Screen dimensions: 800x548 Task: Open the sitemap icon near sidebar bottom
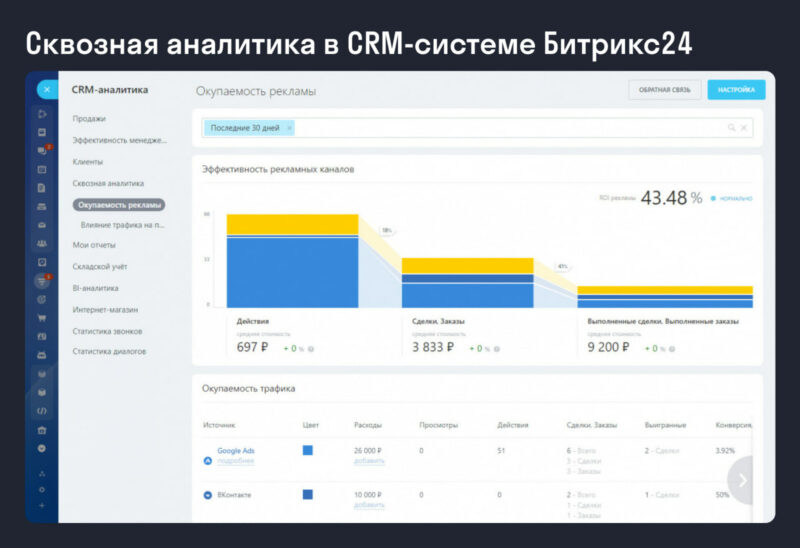click(x=42, y=474)
